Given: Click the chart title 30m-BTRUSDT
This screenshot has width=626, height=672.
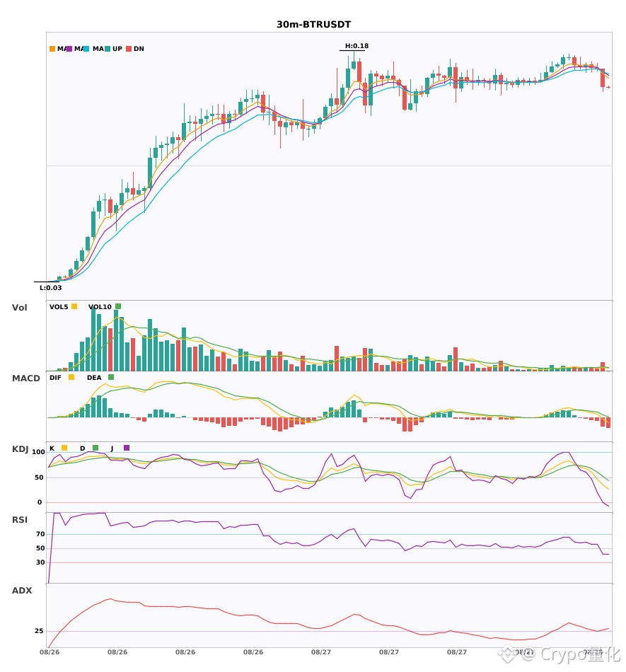Looking at the screenshot, I should click(x=313, y=25).
